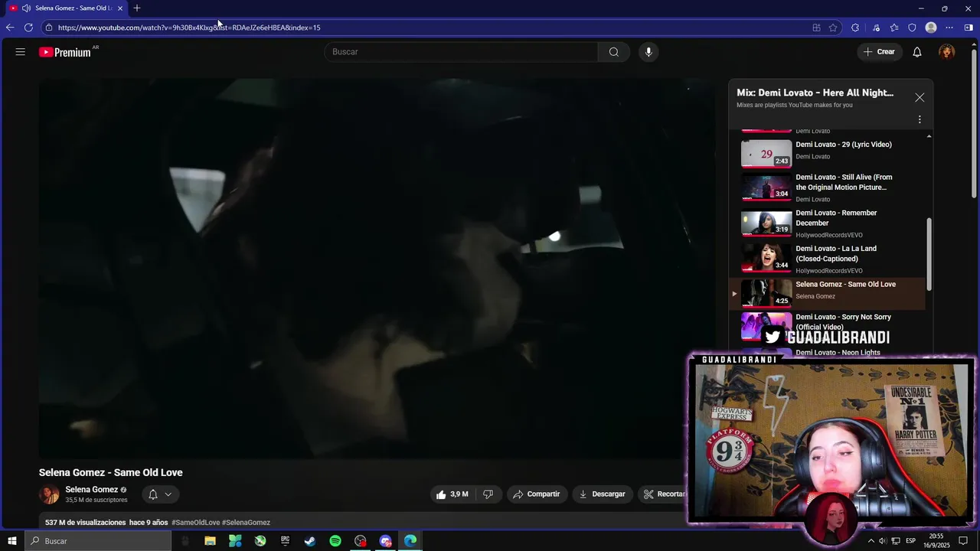Screen dimensions: 980x551
Task: Select Selena Gomez - Same Old Love playlist item
Action: [x=827, y=292]
